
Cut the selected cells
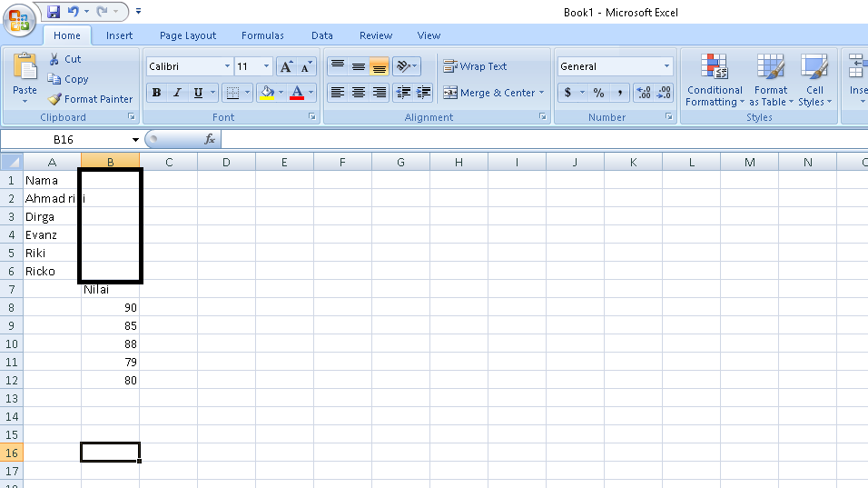64,59
